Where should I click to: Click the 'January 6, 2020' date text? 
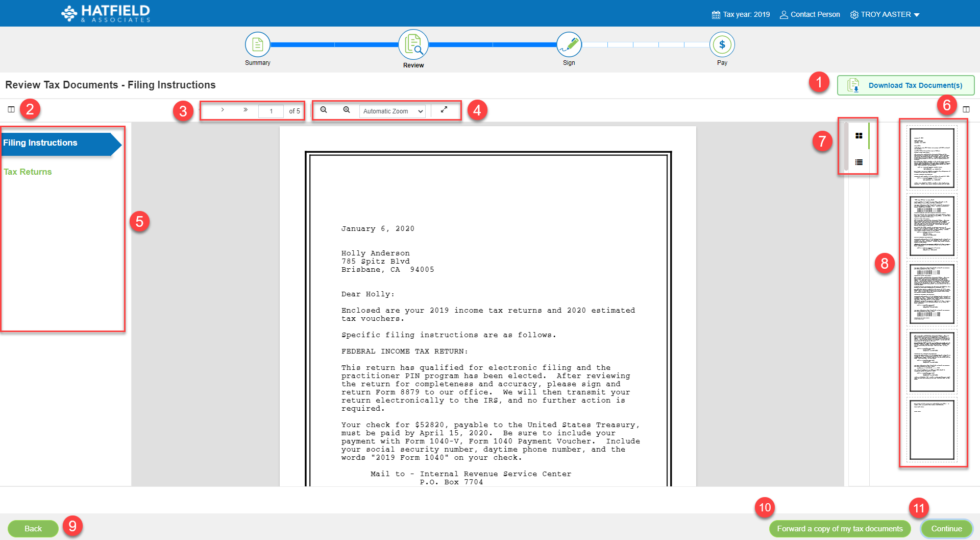378,229
